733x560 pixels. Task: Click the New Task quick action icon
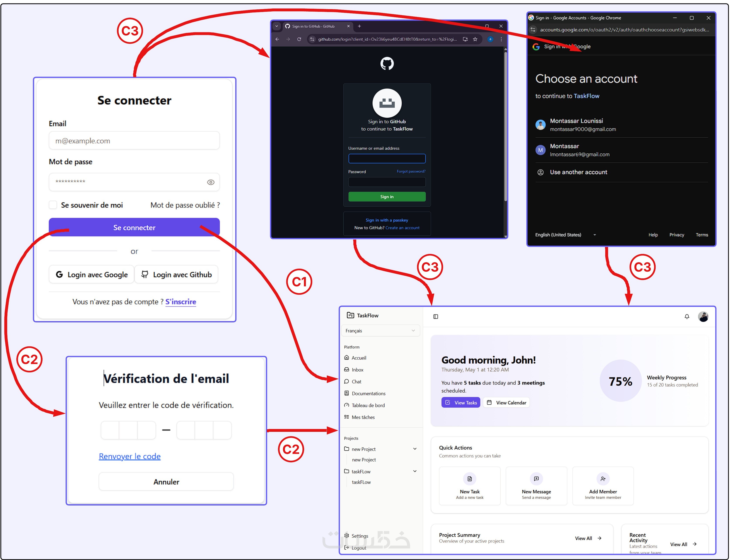(470, 479)
